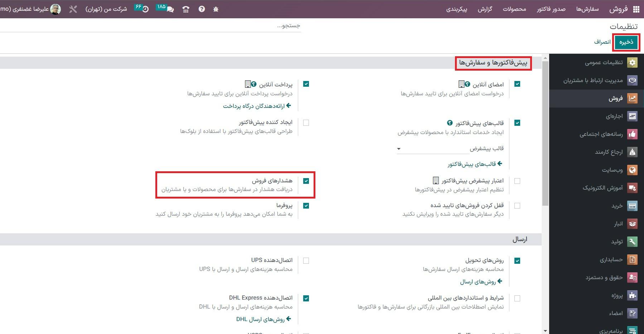Open the تنظیمات عمومی settings tab
This screenshot has height=334, width=644.
(596, 62)
